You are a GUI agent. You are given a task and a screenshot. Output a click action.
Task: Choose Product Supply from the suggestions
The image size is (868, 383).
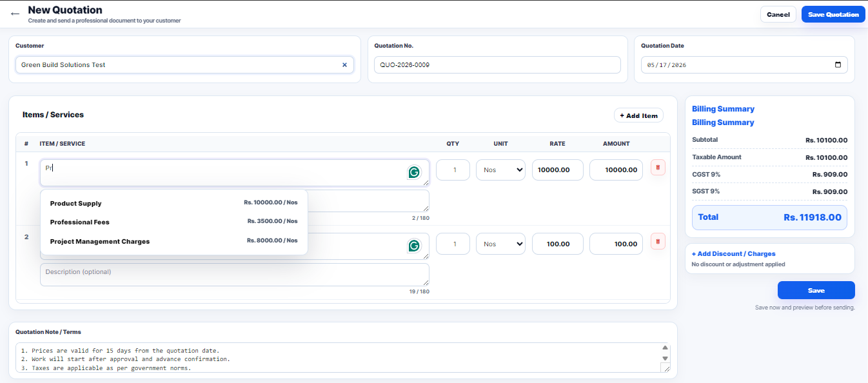pos(173,203)
